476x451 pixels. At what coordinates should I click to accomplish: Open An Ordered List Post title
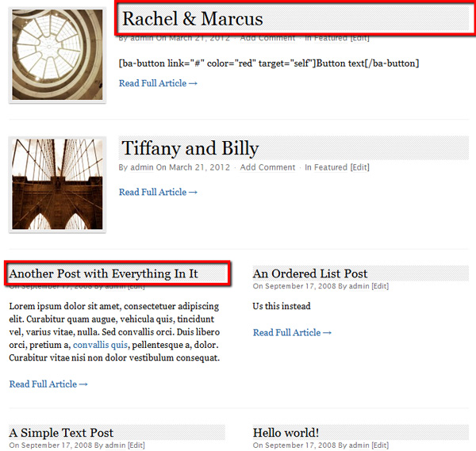(310, 273)
